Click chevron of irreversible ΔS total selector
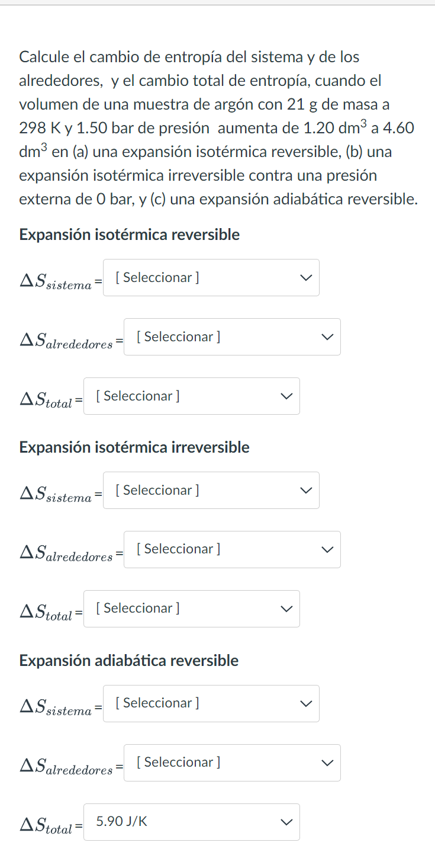This screenshot has width=435, height=868. pyautogui.click(x=286, y=608)
